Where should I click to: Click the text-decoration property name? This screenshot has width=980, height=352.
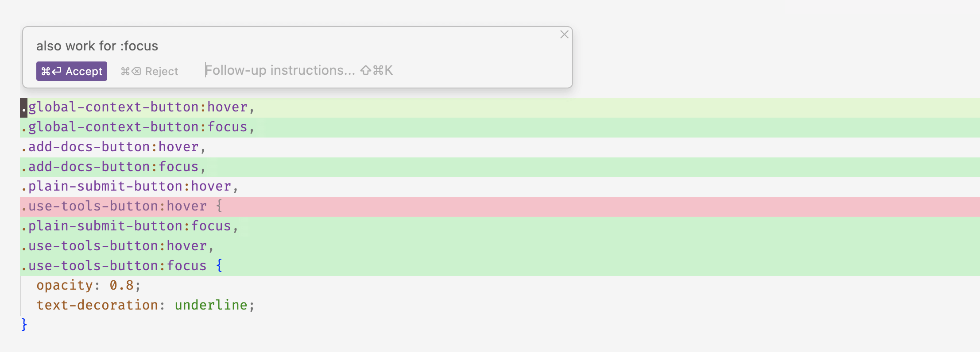97,306
